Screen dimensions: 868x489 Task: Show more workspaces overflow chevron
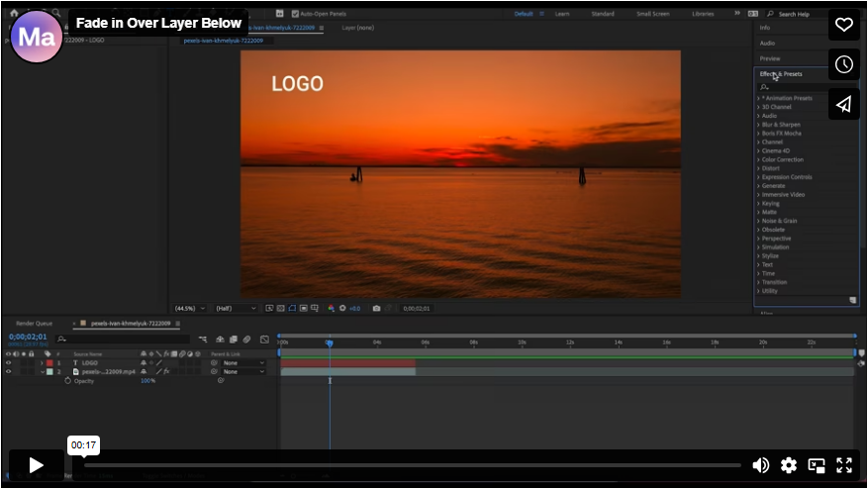tap(736, 13)
